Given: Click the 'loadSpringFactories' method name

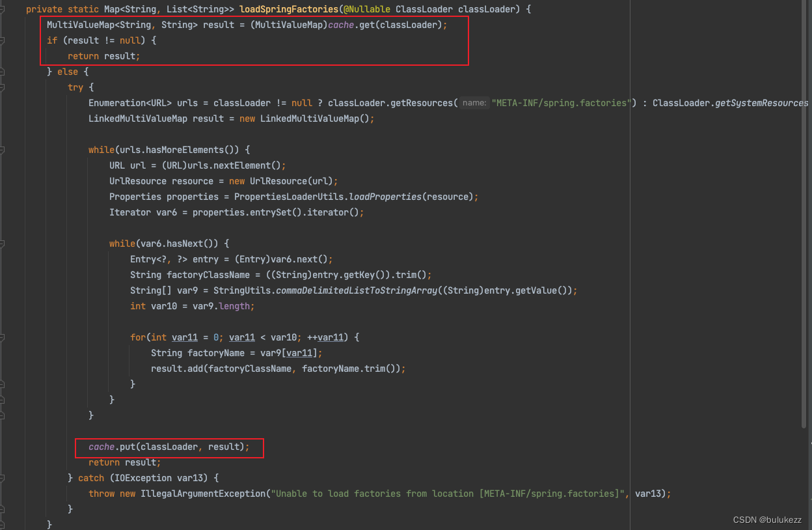Looking at the screenshot, I should click(x=289, y=9).
